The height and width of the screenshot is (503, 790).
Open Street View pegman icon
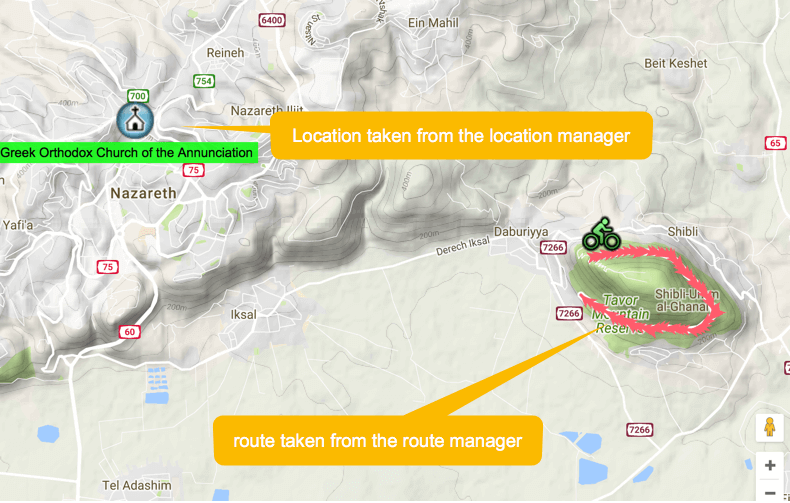click(x=769, y=428)
